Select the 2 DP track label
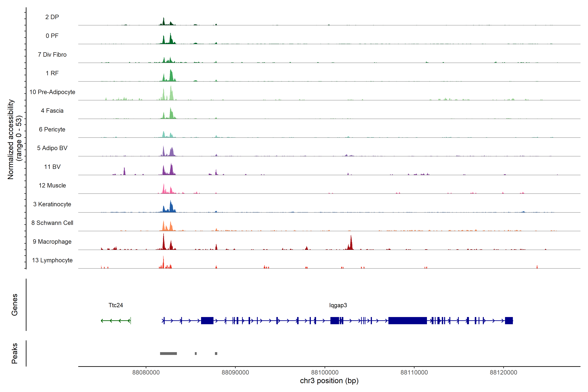588x392 pixels. (x=52, y=17)
